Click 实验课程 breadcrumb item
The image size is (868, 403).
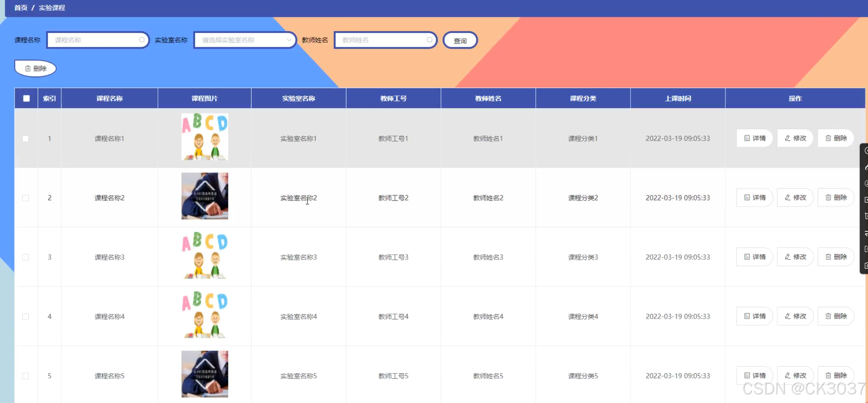tap(52, 8)
